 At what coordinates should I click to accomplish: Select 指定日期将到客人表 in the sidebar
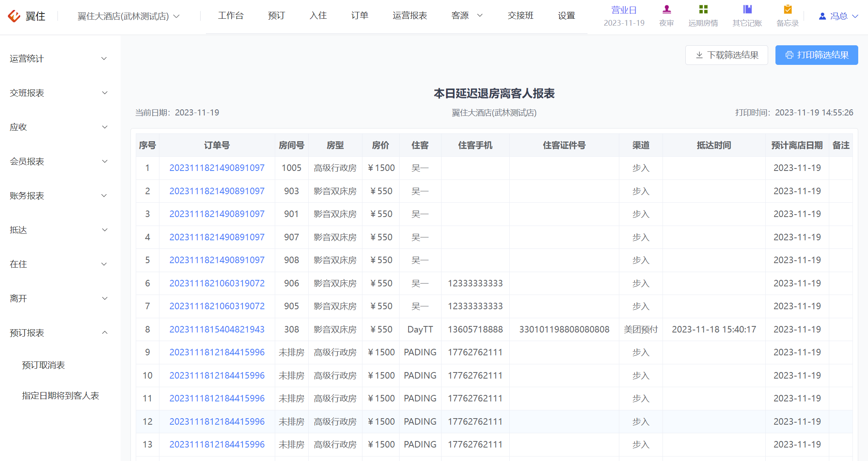[60, 396]
